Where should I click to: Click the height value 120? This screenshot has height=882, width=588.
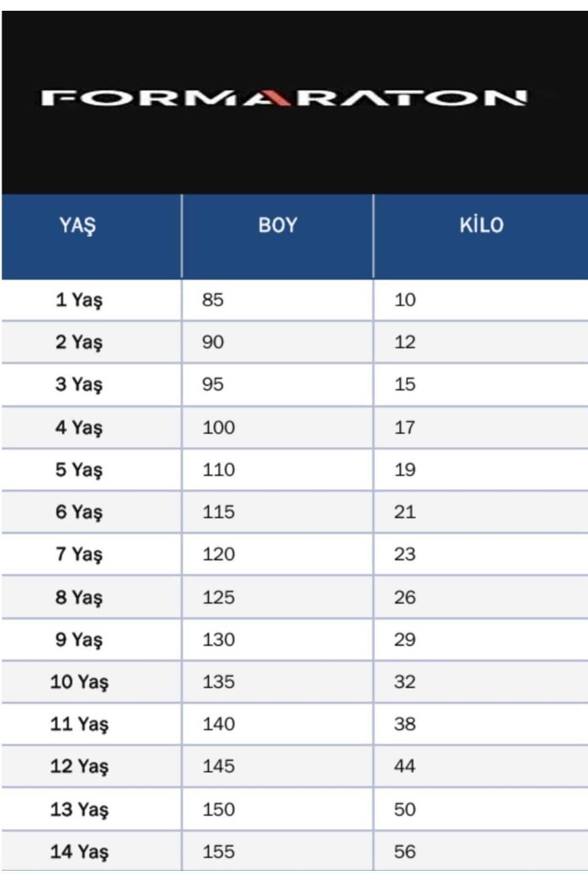[219, 554]
